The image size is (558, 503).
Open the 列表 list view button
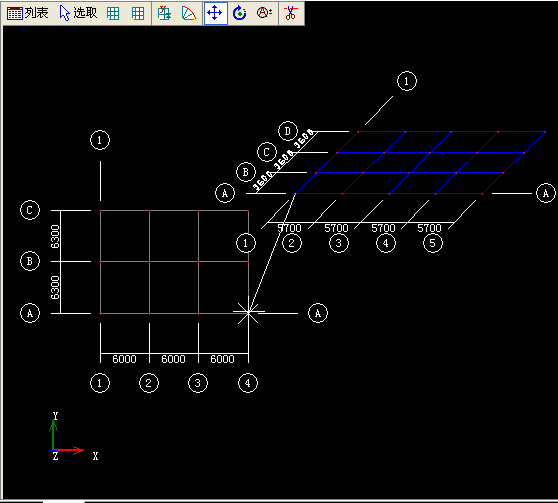click(x=27, y=13)
